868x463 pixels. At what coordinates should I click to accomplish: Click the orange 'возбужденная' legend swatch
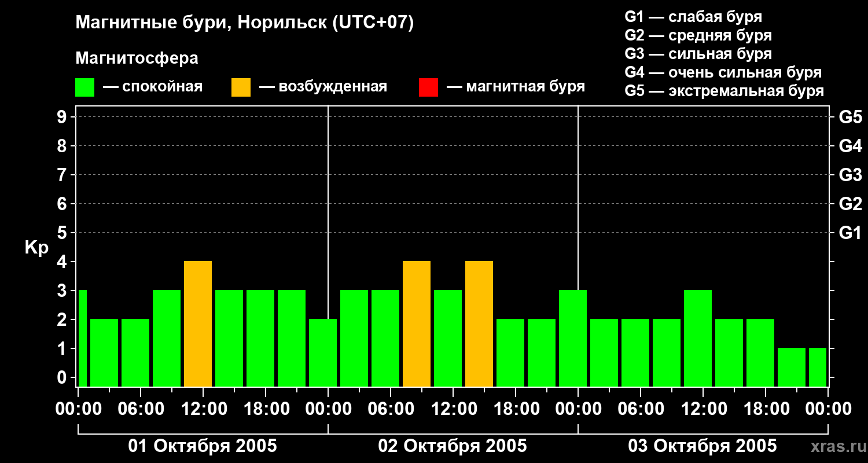[x=241, y=87]
